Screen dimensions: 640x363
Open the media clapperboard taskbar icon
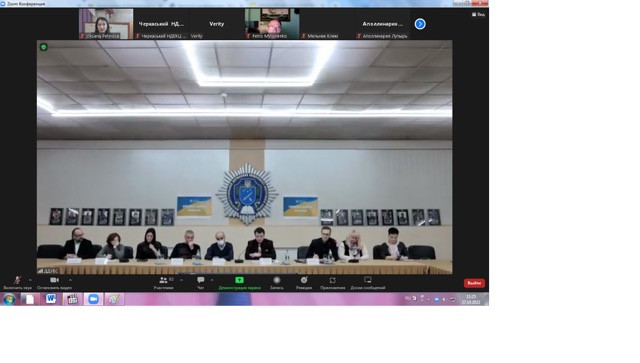click(72, 299)
